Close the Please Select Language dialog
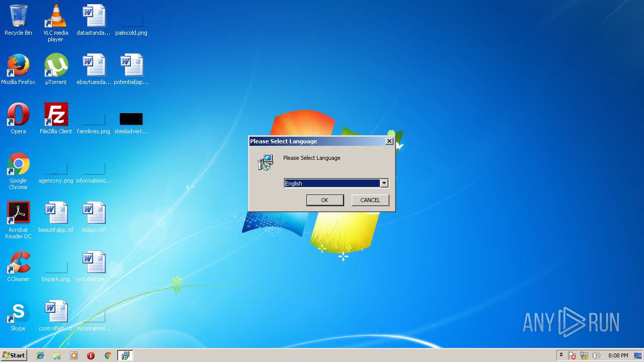This screenshot has width=644, height=362. point(389,141)
